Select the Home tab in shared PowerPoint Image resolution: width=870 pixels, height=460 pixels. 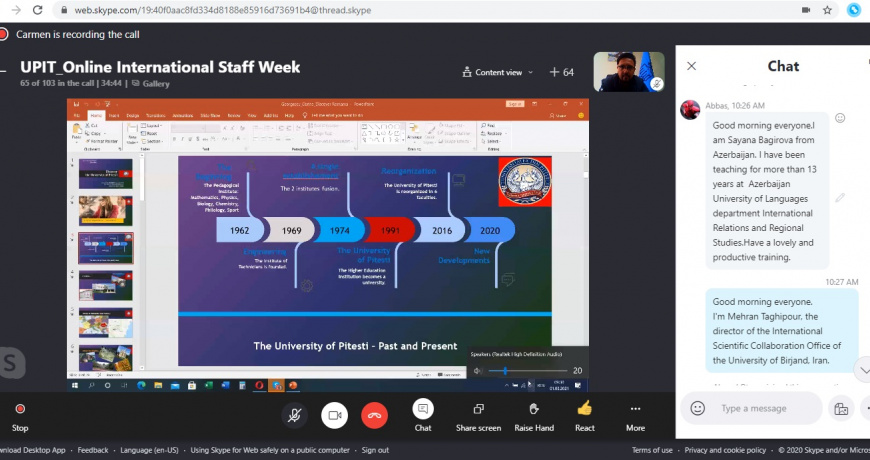point(96,115)
